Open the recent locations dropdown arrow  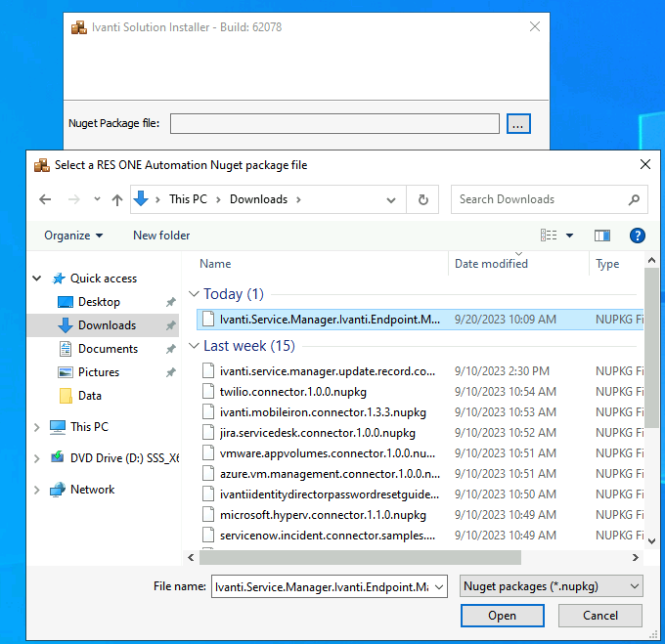click(97, 198)
